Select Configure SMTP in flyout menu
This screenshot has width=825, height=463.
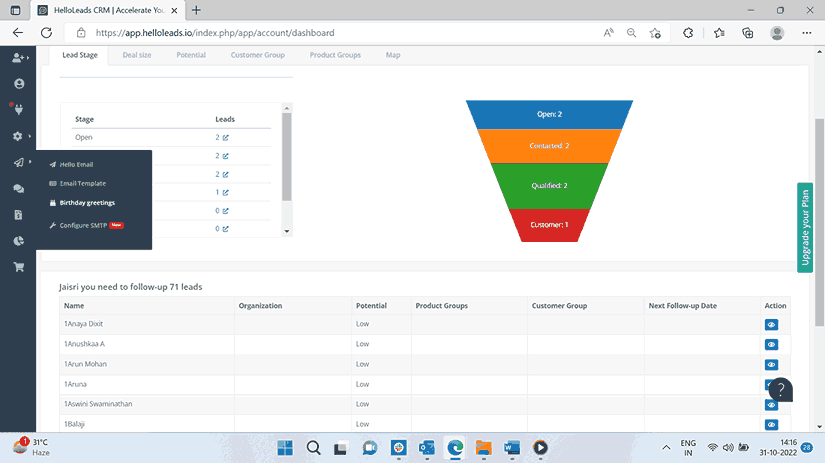tap(86, 225)
